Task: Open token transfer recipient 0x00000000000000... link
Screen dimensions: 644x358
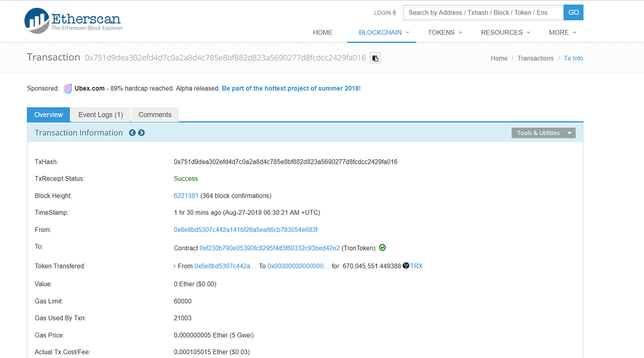Action: (298, 266)
